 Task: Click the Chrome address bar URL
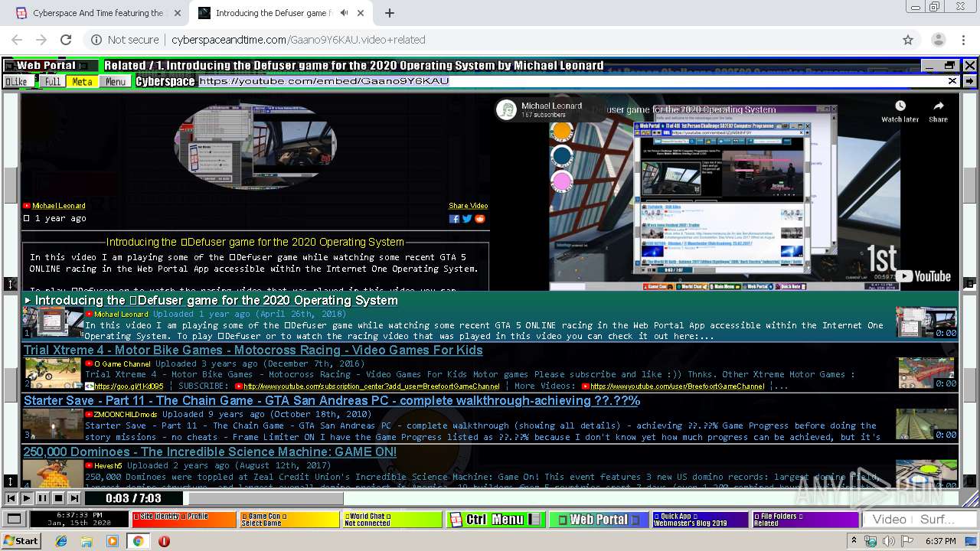[298, 40]
